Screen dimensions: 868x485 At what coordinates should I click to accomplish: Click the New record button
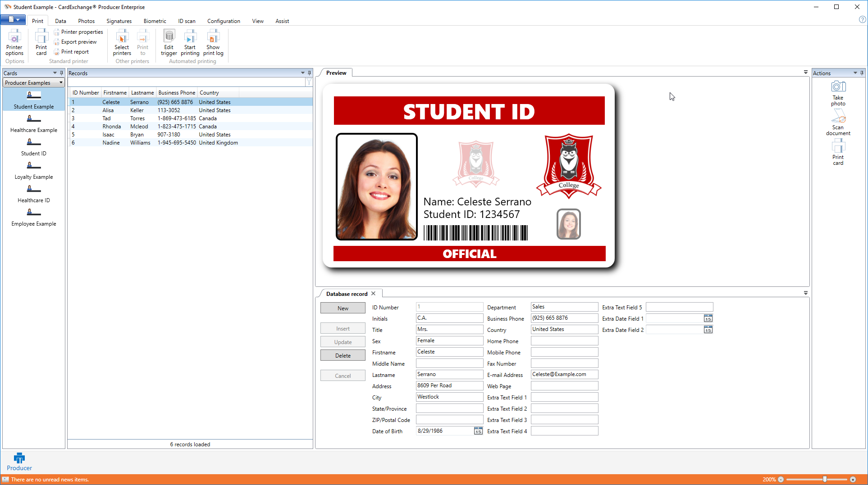pyautogui.click(x=343, y=308)
